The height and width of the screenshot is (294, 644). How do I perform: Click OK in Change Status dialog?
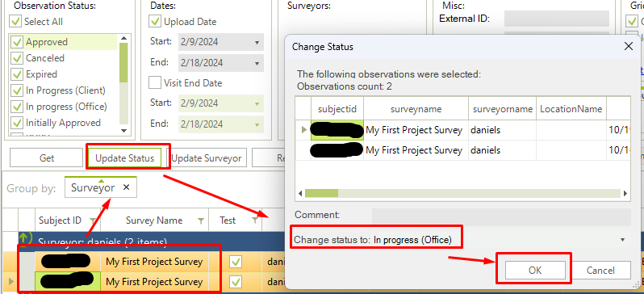click(x=535, y=270)
